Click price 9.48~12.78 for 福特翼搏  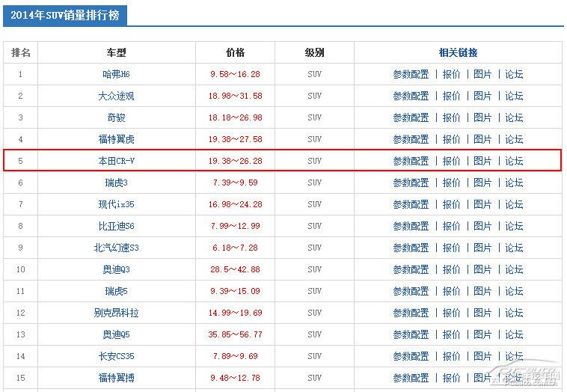[x=235, y=378]
